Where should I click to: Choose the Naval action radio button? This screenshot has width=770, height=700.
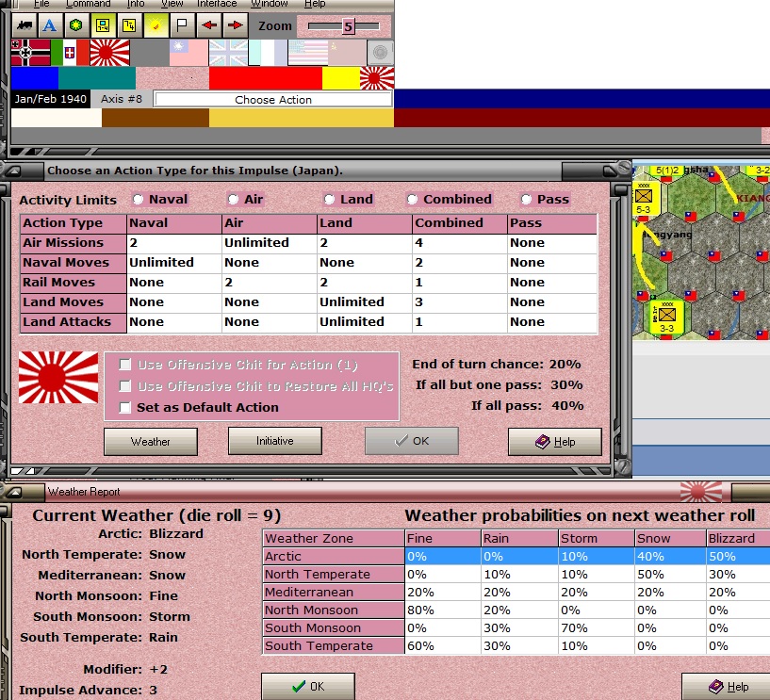pos(138,200)
